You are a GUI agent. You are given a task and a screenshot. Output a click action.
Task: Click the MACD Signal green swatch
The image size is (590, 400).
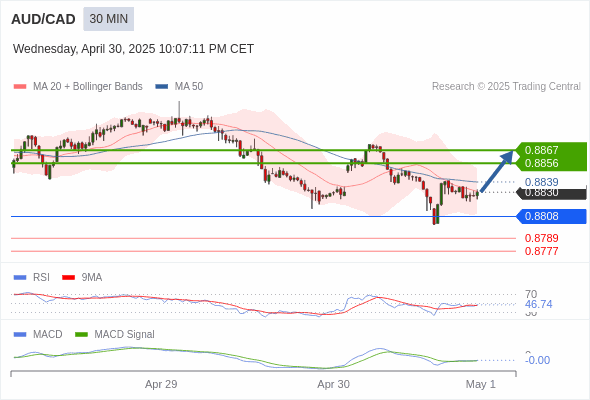coord(81,335)
